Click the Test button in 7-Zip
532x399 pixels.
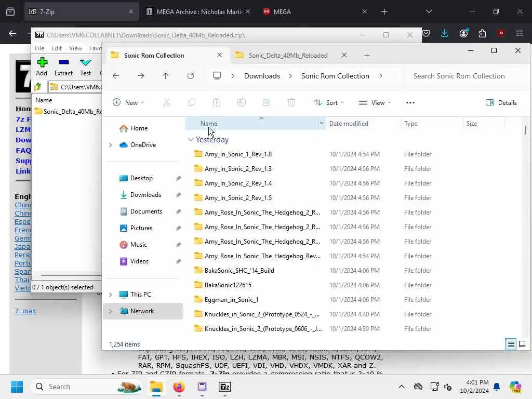coord(86,66)
